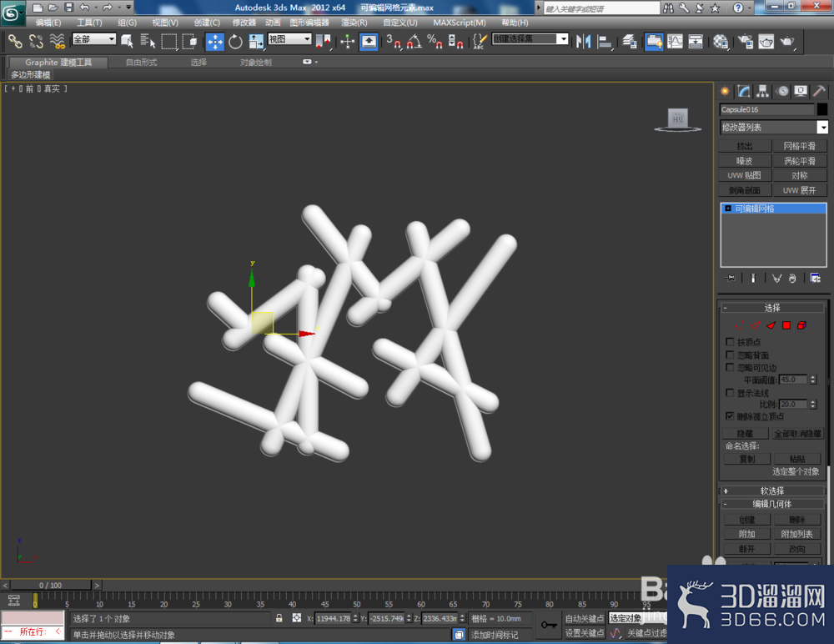Expand the 软选择 rollout
This screenshot has width=834, height=644.
(771, 491)
